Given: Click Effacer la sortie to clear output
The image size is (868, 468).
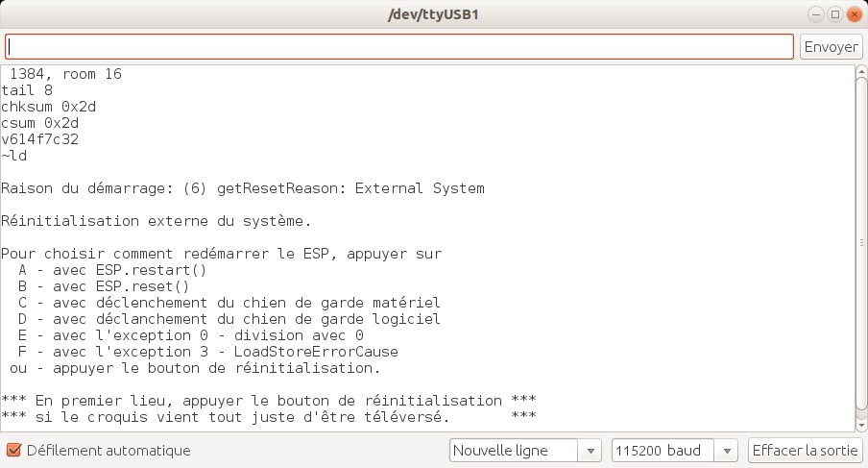Looking at the screenshot, I should pos(804,450).
